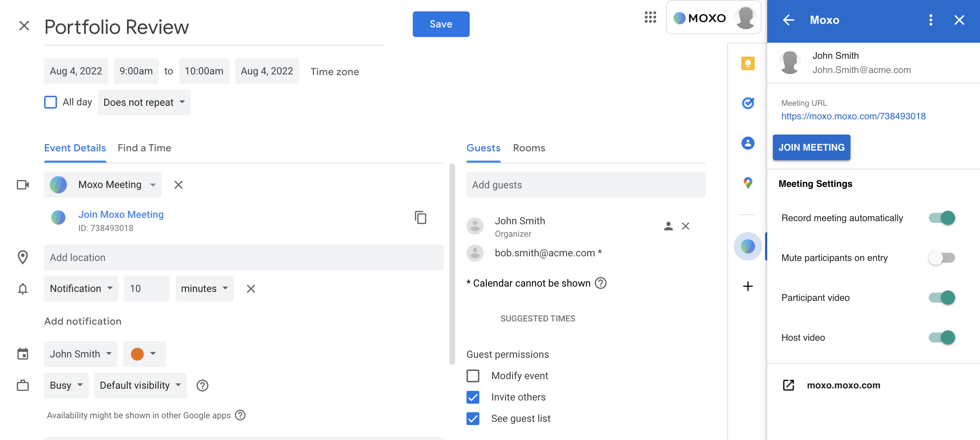Turn off the Host video toggle
Viewport: 980px width, 440px height.
[x=942, y=337]
